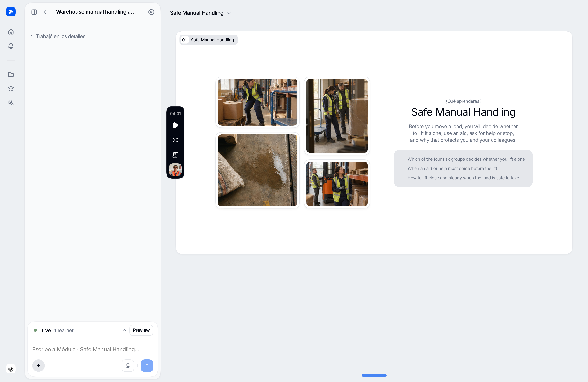This screenshot has height=382, width=588.
Task: Expand the Live learner status chevron
Action: [x=124, y=330]
